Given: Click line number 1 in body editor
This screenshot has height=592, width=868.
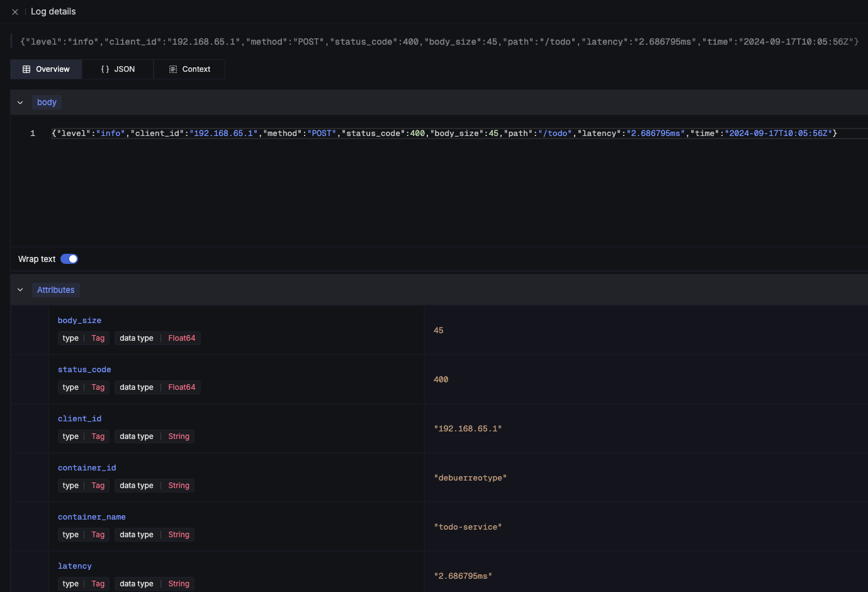Looking at the screenshot, I should coord(33,134).
